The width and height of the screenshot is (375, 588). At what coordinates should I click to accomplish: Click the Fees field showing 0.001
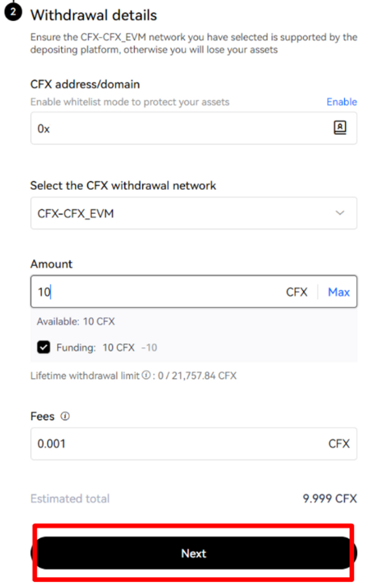coord(171,444)
